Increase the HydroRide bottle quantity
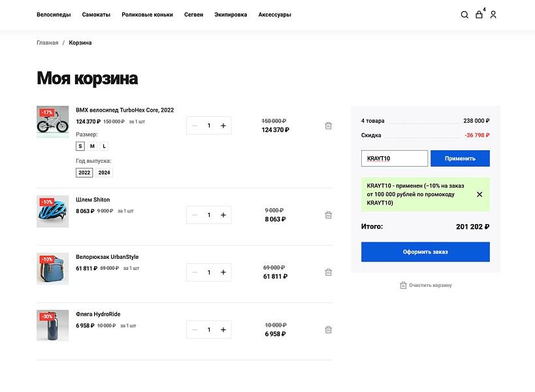 tap(225, 329)
